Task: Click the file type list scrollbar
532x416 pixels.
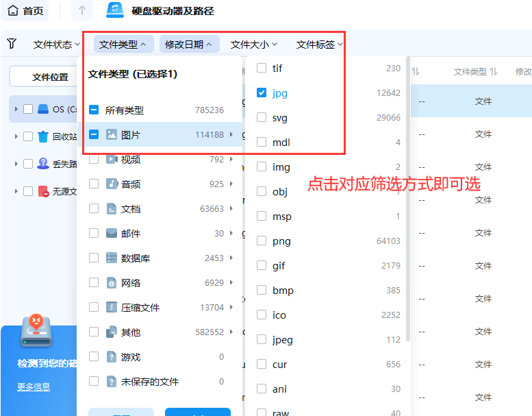Action: (408, 199)
